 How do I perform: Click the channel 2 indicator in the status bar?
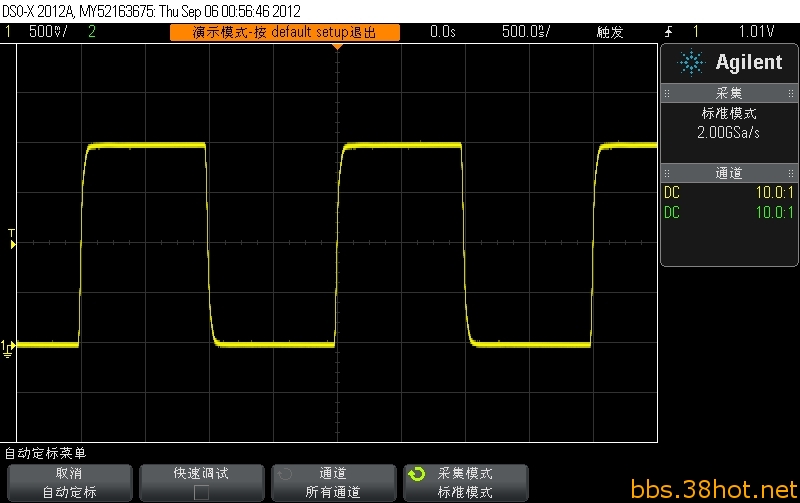[92, 32]
